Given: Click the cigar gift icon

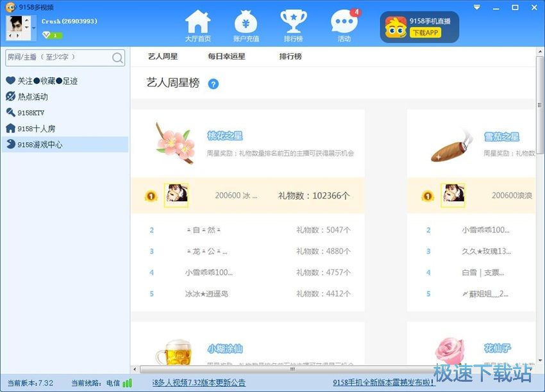Looking at the screenshot, I should [x=451, y=146].
